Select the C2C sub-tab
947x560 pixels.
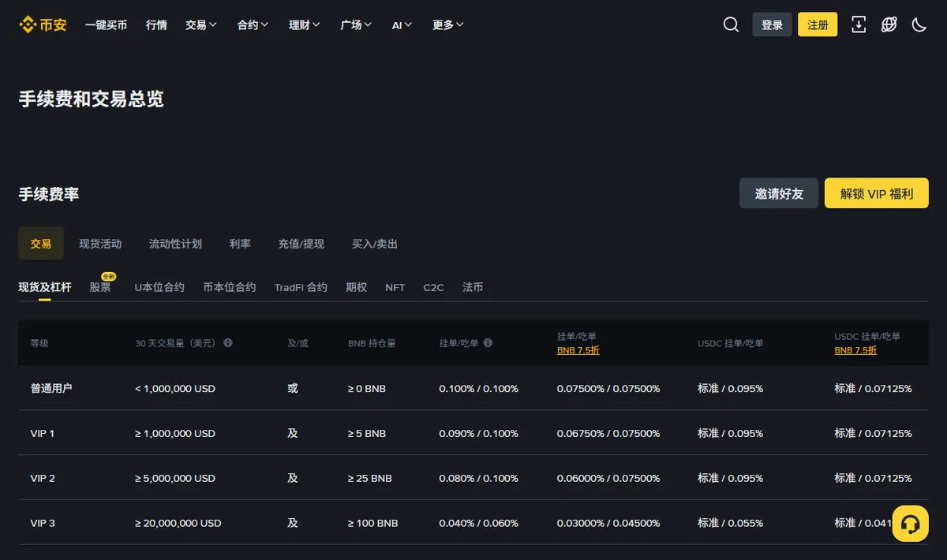click(433, 287)
